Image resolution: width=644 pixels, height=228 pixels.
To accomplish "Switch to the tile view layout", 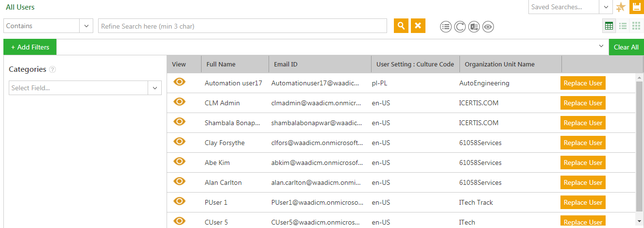I will [636, 26].
